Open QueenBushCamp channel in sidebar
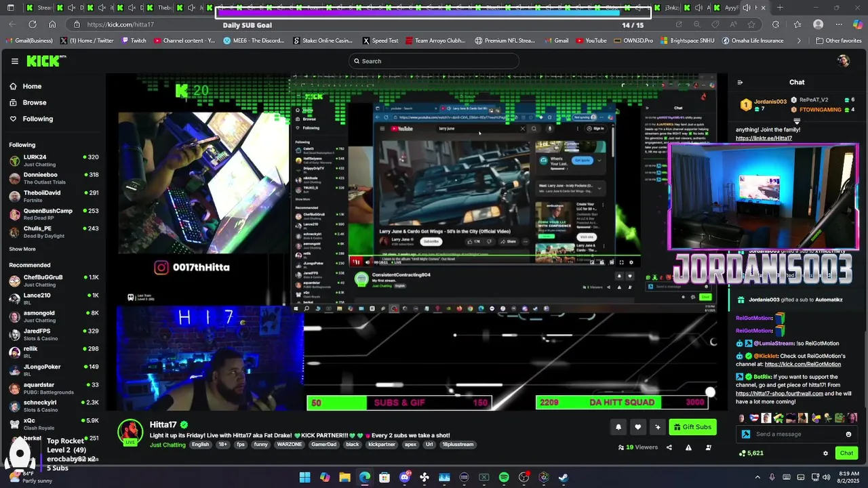 coord(53,214)
